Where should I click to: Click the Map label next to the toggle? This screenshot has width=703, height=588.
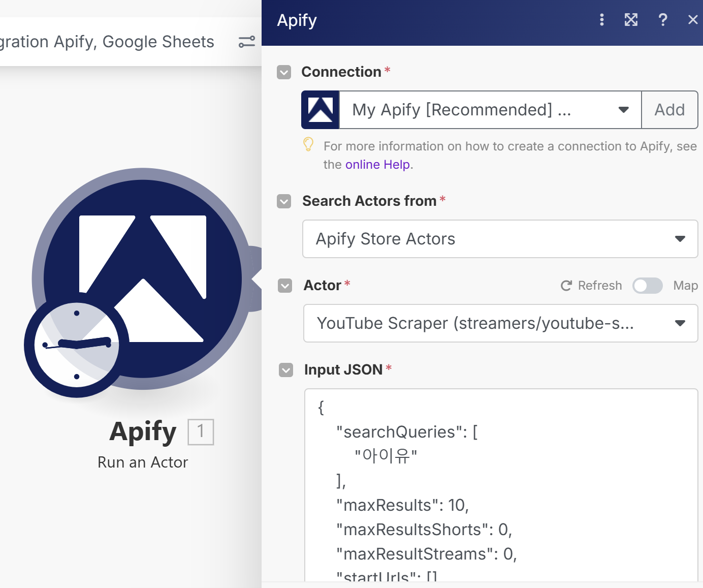click(x=686, y=286)
